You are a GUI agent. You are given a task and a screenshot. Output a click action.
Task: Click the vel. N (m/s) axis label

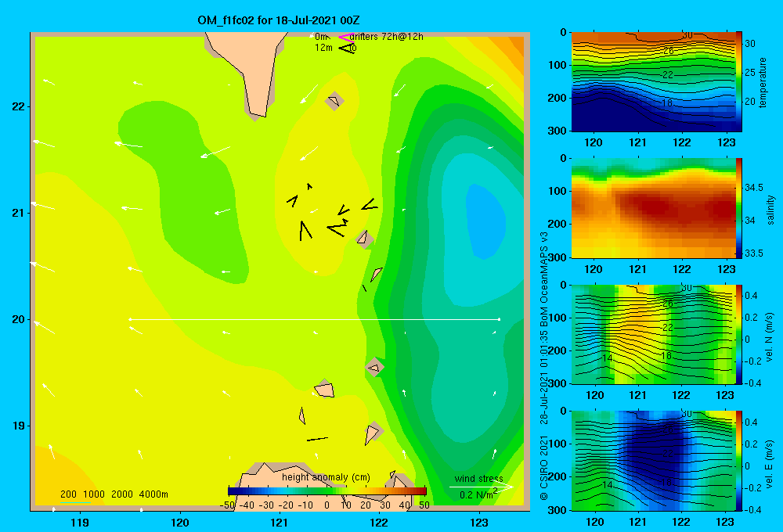coord(770,337)
